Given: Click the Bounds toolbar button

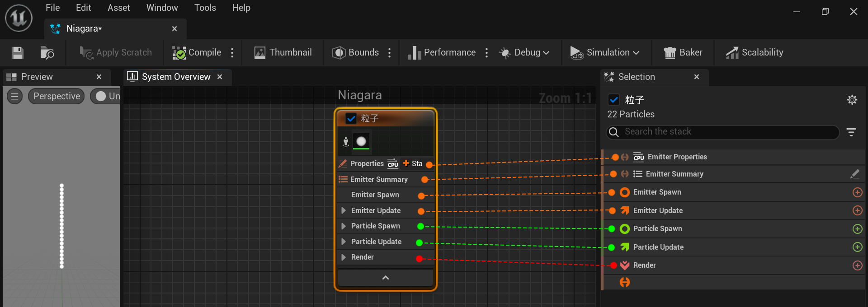Looking at the screenshot, I should (355, 52).
